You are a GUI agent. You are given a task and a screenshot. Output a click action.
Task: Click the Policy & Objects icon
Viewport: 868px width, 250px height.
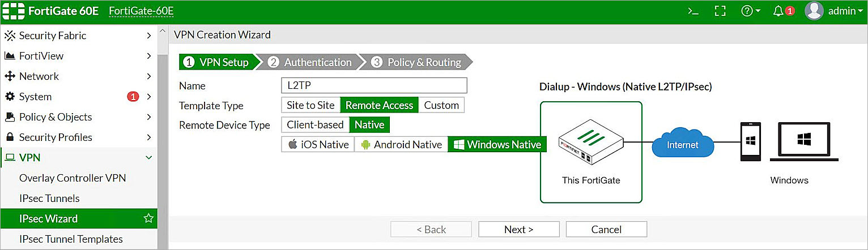[x=10, y=117]
